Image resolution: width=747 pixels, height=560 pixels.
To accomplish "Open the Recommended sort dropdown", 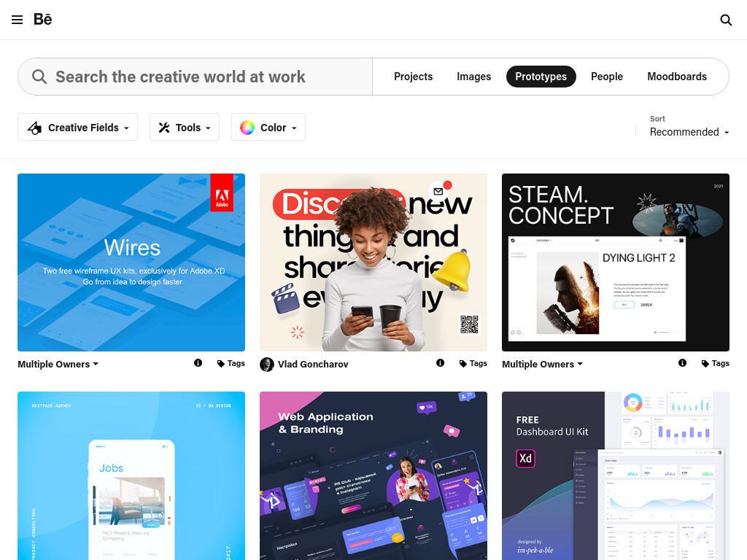I will [x=689, y=132].
